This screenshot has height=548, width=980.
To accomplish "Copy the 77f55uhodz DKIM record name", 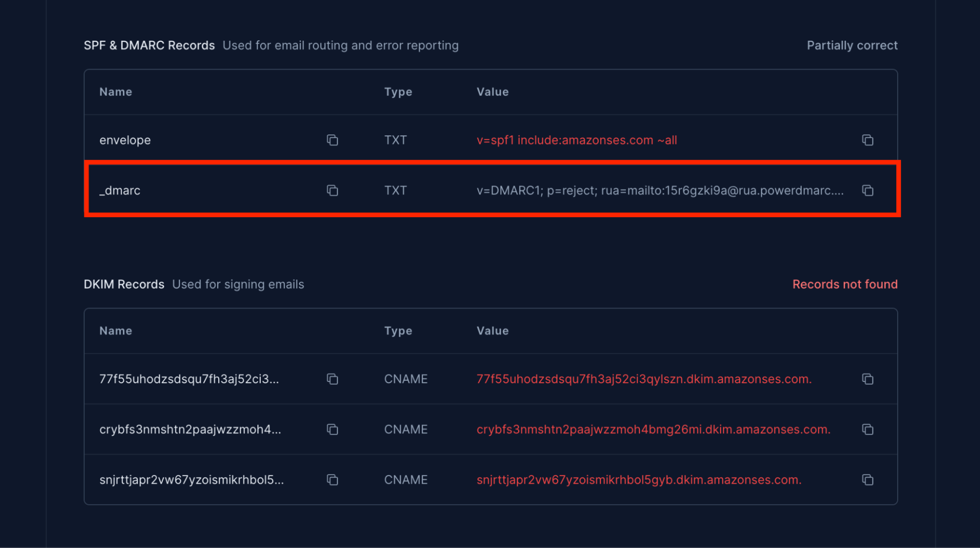I will 332,379.
